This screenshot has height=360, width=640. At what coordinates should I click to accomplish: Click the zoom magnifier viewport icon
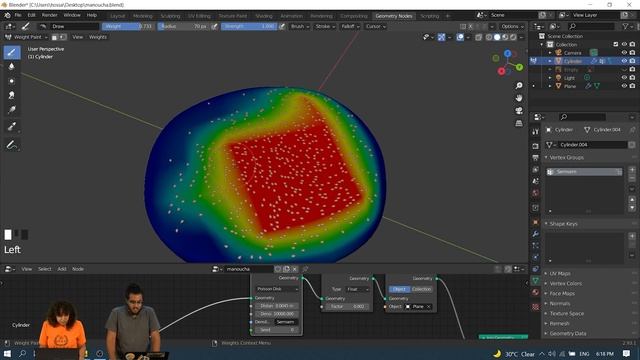tap(519, 86)
